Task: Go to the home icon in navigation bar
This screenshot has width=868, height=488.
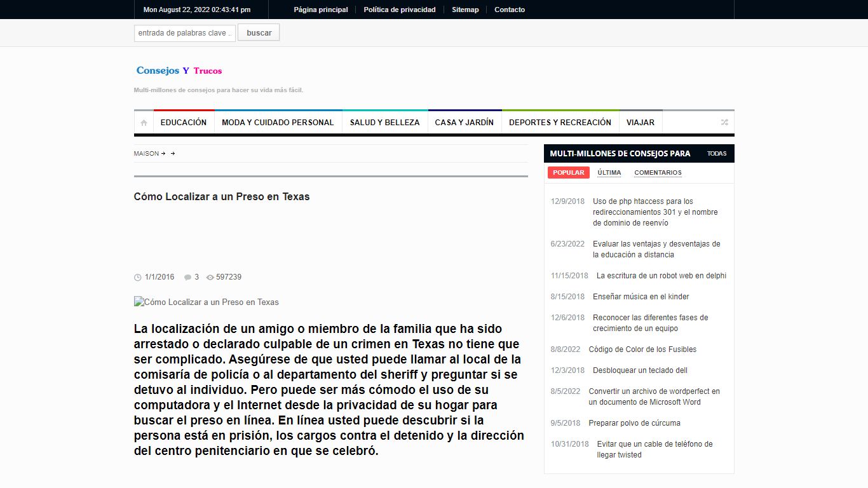Action: pyautogui.click(x=144, y=123)
